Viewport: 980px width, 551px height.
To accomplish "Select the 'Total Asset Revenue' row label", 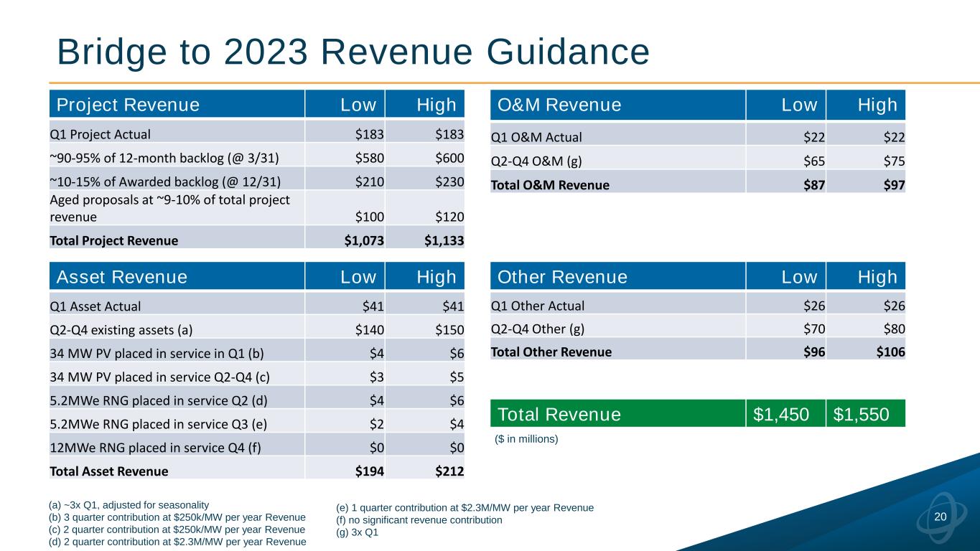I will [x=108, y=471].
